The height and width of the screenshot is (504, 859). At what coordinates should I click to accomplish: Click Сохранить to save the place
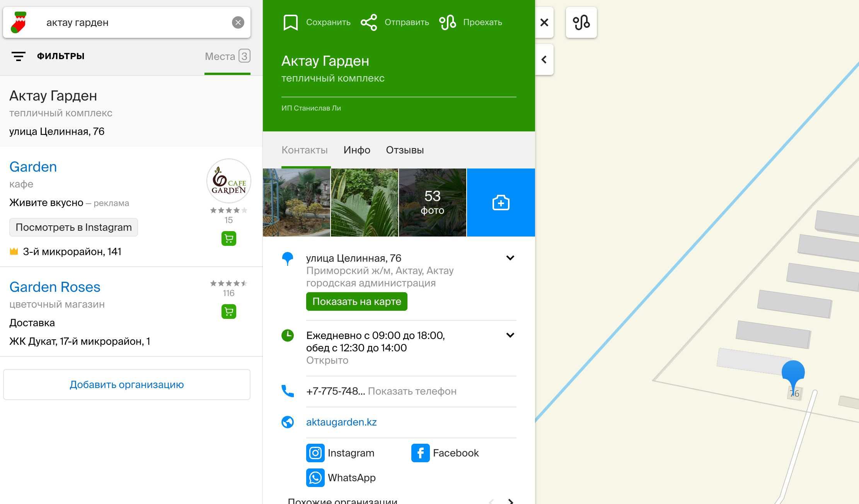(328, 22)
